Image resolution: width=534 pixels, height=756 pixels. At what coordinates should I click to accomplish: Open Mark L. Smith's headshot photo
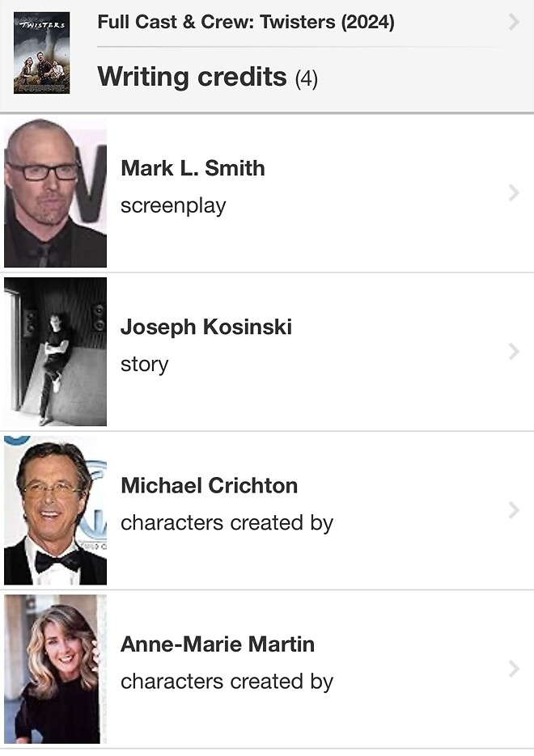(55, 193)
